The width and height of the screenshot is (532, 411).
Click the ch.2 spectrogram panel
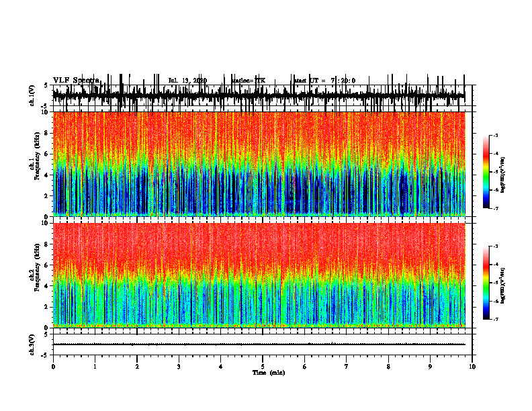(x=259, y=275)
